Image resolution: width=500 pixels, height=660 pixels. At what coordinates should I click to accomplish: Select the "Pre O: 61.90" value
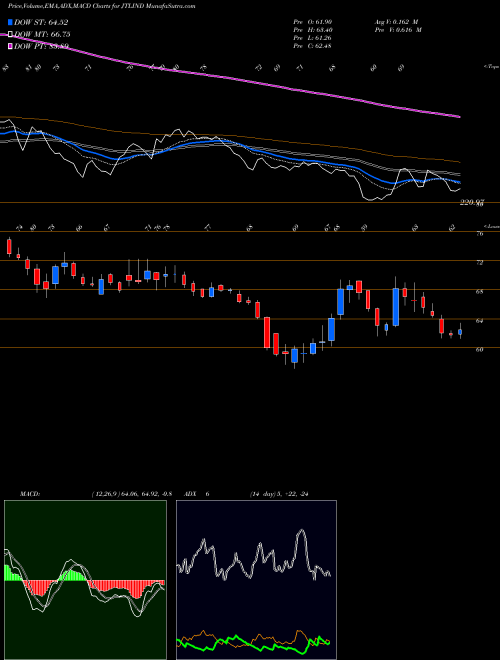point(314,22)
